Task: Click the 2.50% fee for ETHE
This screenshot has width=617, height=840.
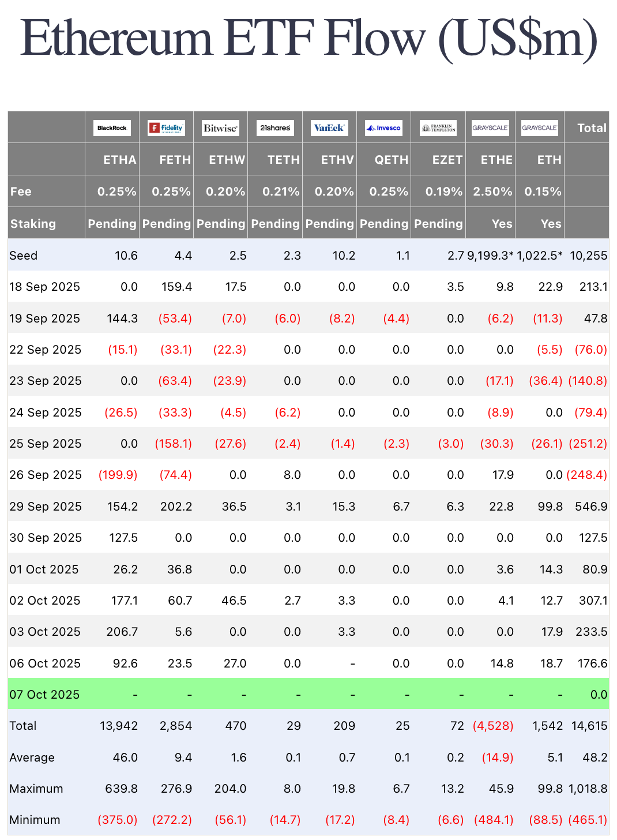Action: tap(492, 192)
